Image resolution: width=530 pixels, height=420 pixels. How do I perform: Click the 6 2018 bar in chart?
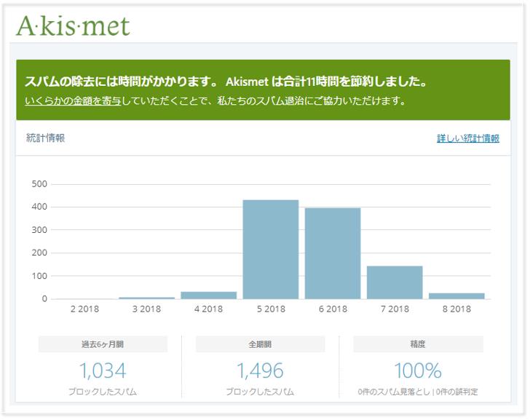coord(333,253)
